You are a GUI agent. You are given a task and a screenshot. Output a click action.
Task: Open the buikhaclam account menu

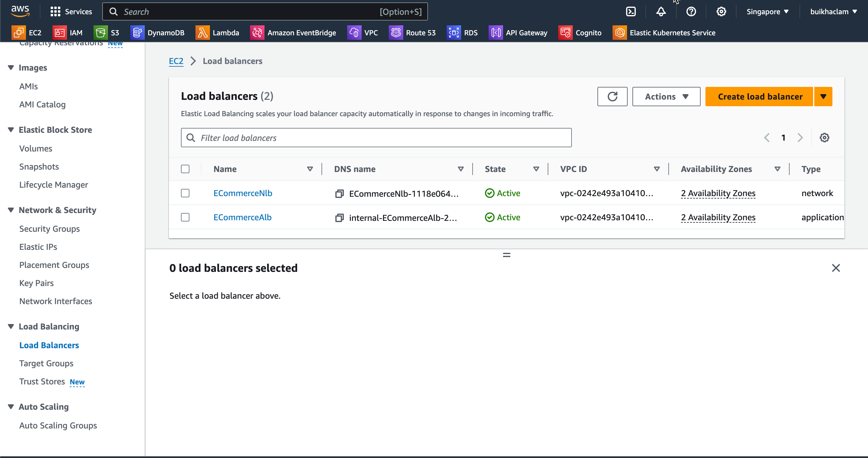point(833,12)
